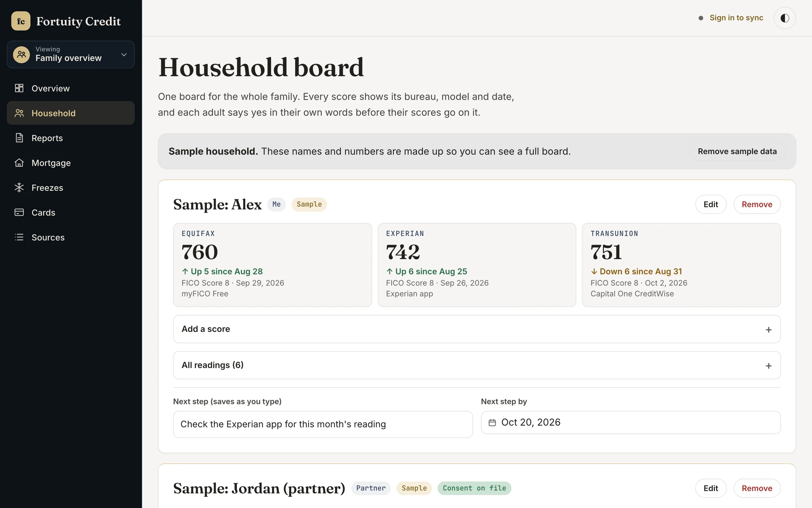Click the plus icon on All readings
The image size is (812, 508).
(768, 366)
